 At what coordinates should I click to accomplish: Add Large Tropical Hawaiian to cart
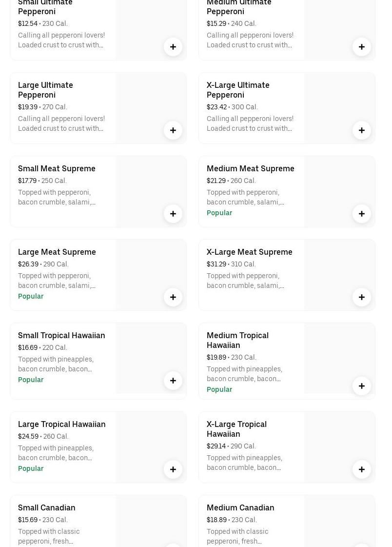coord(173,469)
